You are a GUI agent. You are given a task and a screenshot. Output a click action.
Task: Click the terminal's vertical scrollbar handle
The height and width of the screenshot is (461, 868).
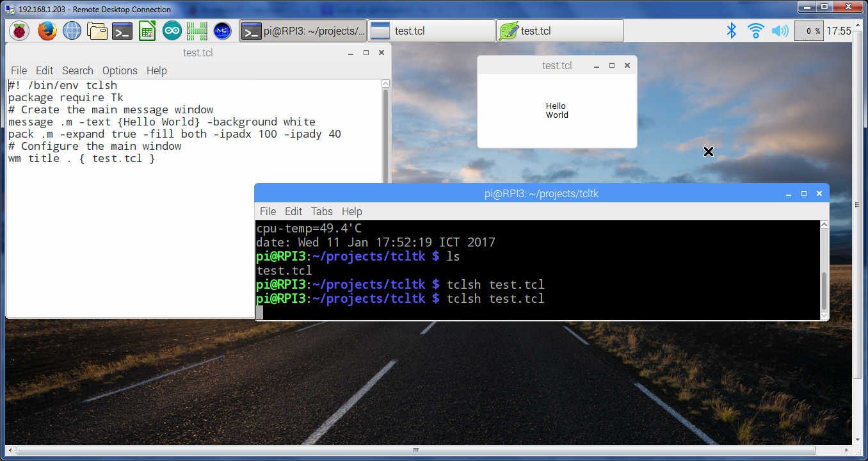(x=824, y=290)
